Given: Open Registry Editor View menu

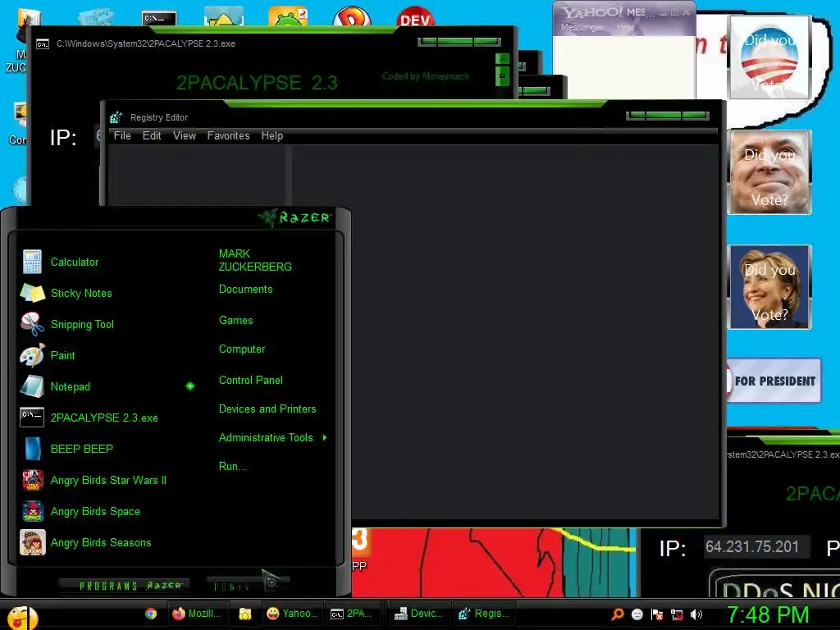Looking at the screenshot, I should (185, 135).
